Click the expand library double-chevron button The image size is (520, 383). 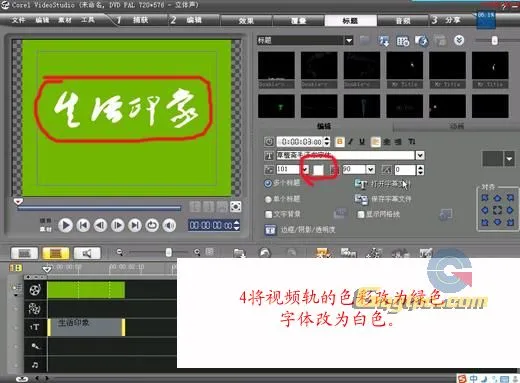(459, 40)
